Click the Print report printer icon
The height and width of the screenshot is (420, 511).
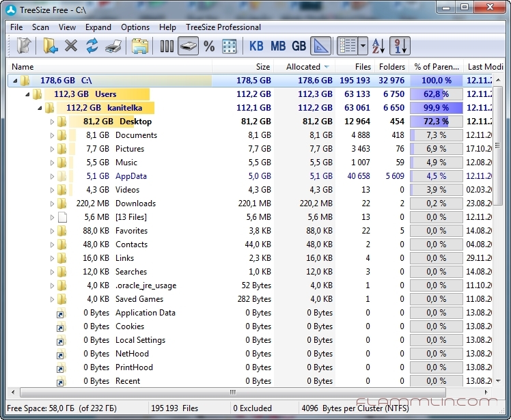tap(113, 46)
